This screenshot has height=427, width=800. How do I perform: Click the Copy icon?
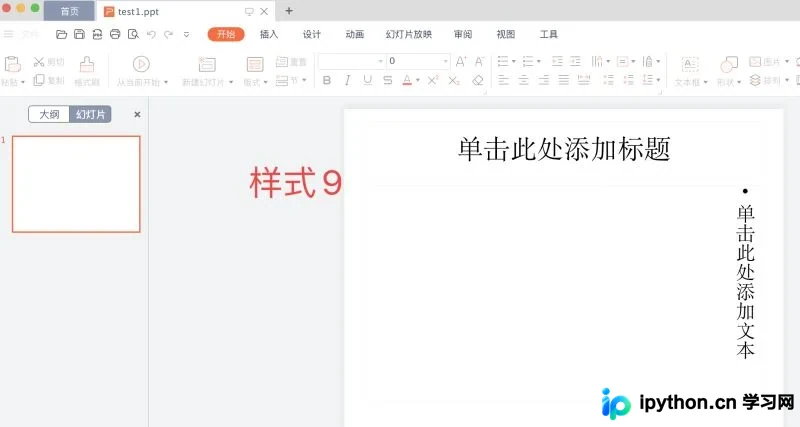(39, 80)
